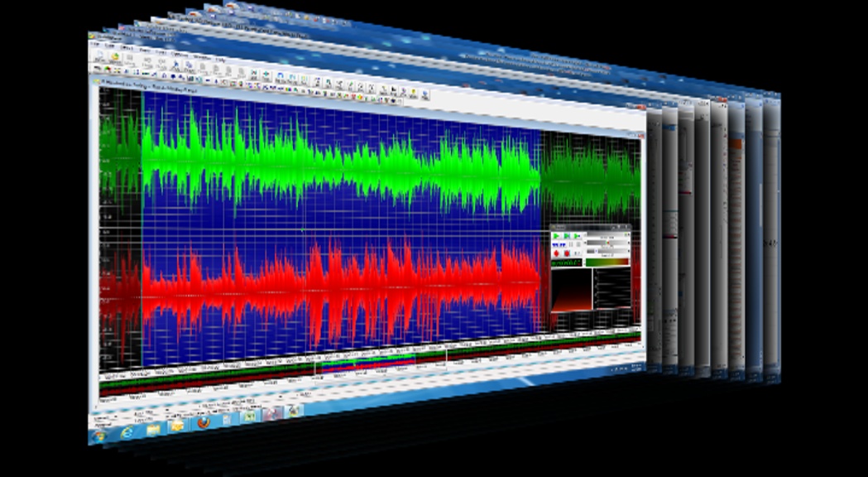Click inside the green left-channel waveform
This screenshot has height=477, width=868.
coord(331,161)
